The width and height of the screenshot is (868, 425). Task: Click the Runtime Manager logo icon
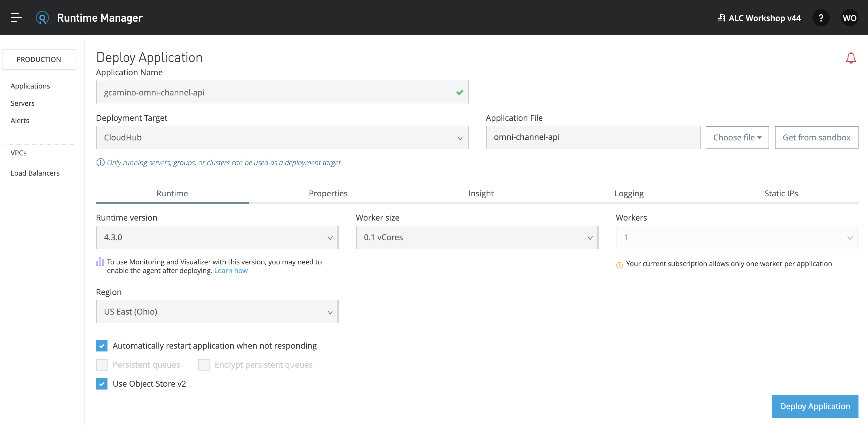tap(42, 18)
